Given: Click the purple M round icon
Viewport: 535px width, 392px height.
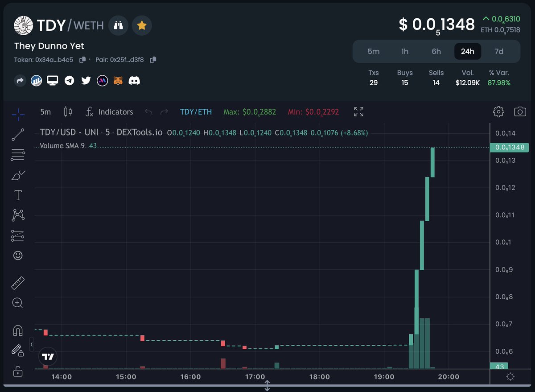Looking at the screenshot, I should pyautogui.click(x=102, y=81).
